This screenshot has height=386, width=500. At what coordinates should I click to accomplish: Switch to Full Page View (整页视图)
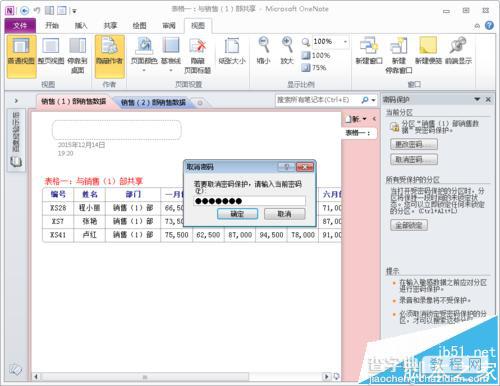pyautogui.click(x=51, y=52)
